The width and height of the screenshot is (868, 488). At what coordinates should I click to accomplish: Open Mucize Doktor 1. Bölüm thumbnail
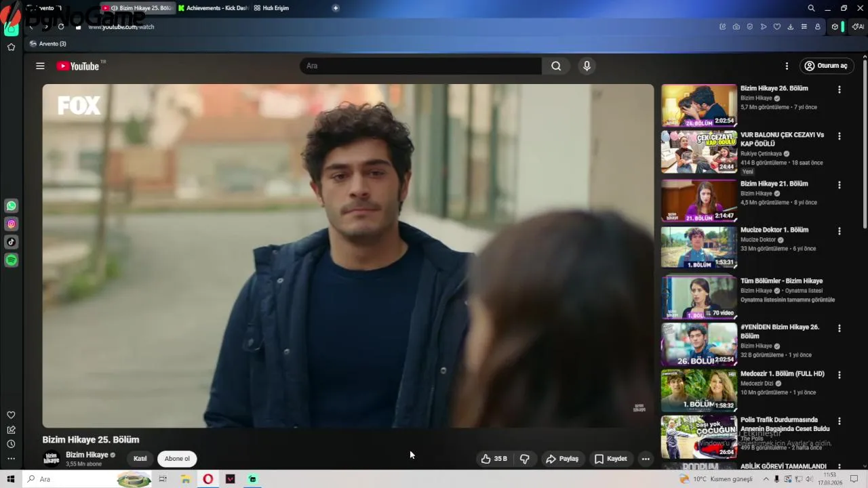click(698, 247)
